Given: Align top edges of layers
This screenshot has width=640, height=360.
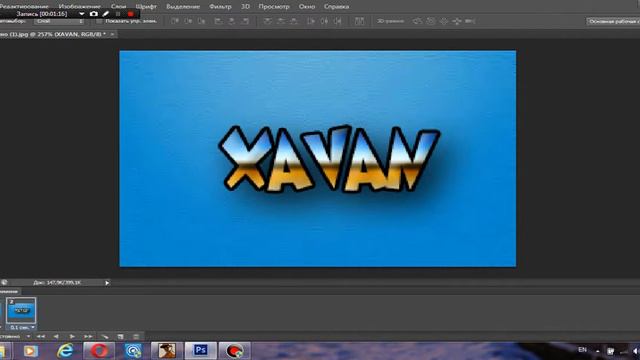Looking at the screenshot, I should [175, 21].
